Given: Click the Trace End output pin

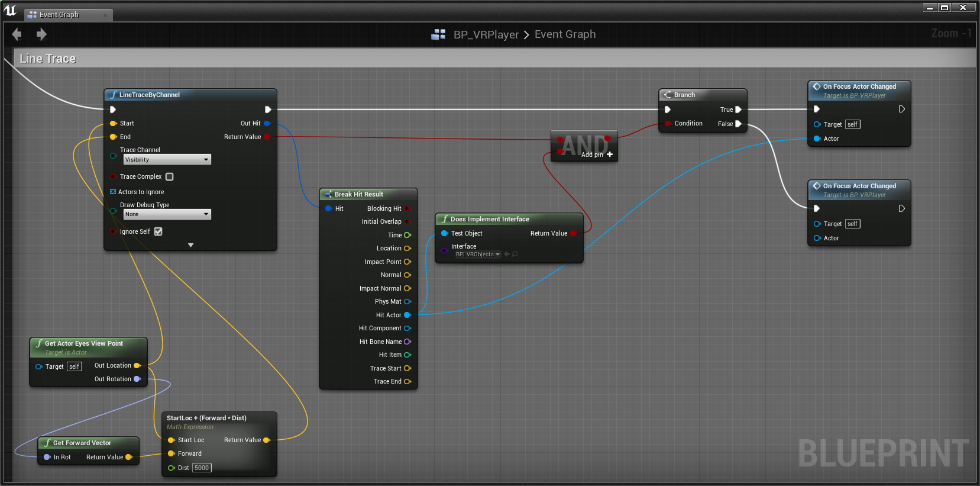Looking at the screenshot, I should point(407,381).
